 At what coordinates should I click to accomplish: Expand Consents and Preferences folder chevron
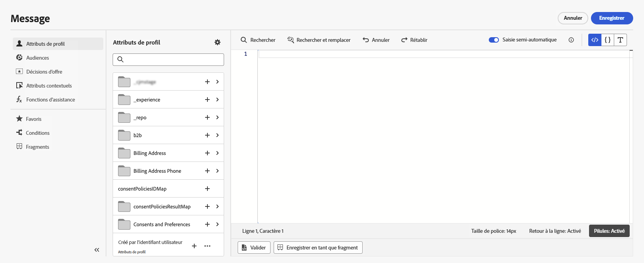(218, 224)
